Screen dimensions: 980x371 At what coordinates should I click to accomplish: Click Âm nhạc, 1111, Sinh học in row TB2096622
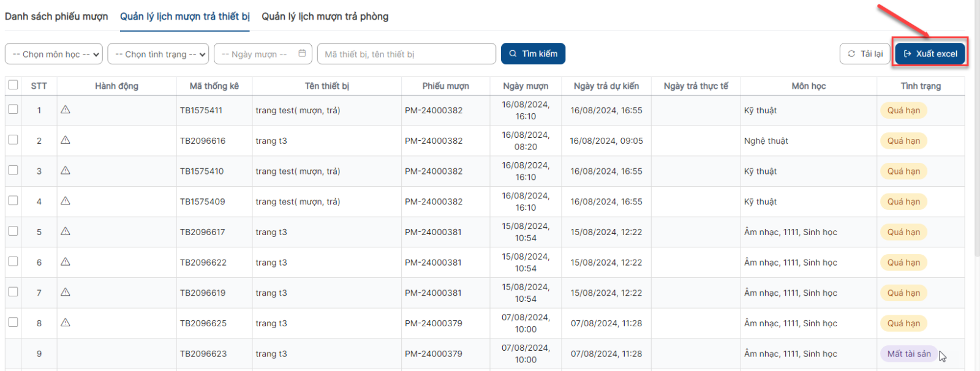791,263
